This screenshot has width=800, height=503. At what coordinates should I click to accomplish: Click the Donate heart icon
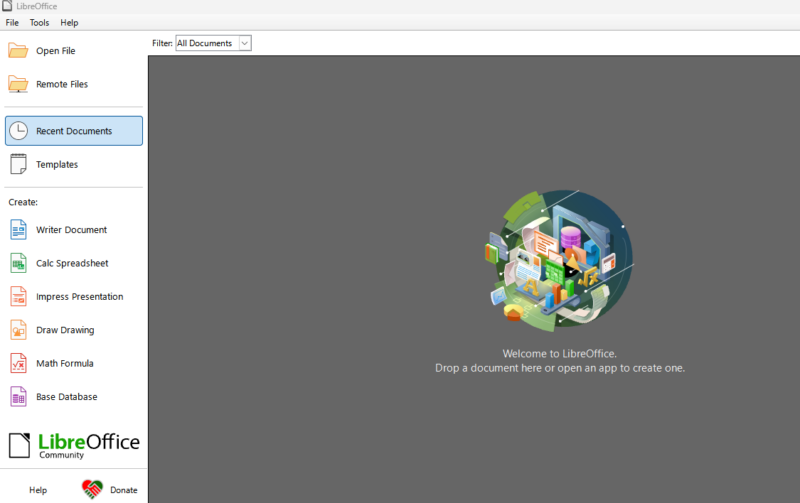coord(92,489)
